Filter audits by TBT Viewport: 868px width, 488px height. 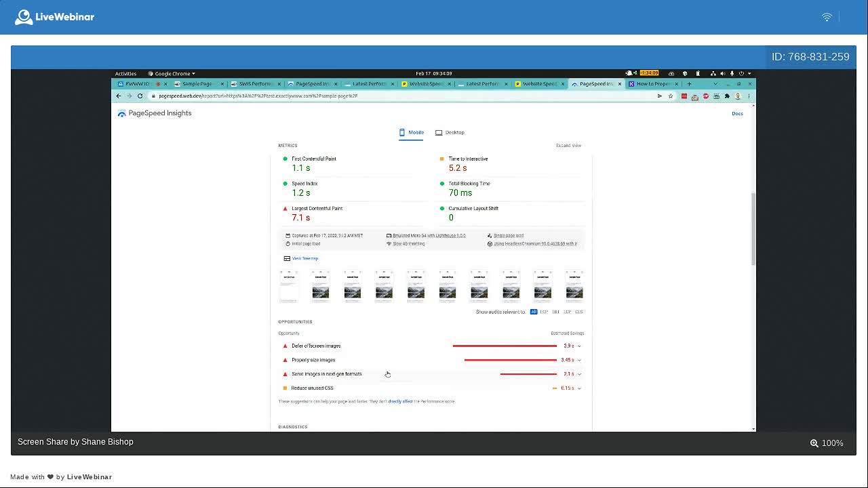[556, 312]
